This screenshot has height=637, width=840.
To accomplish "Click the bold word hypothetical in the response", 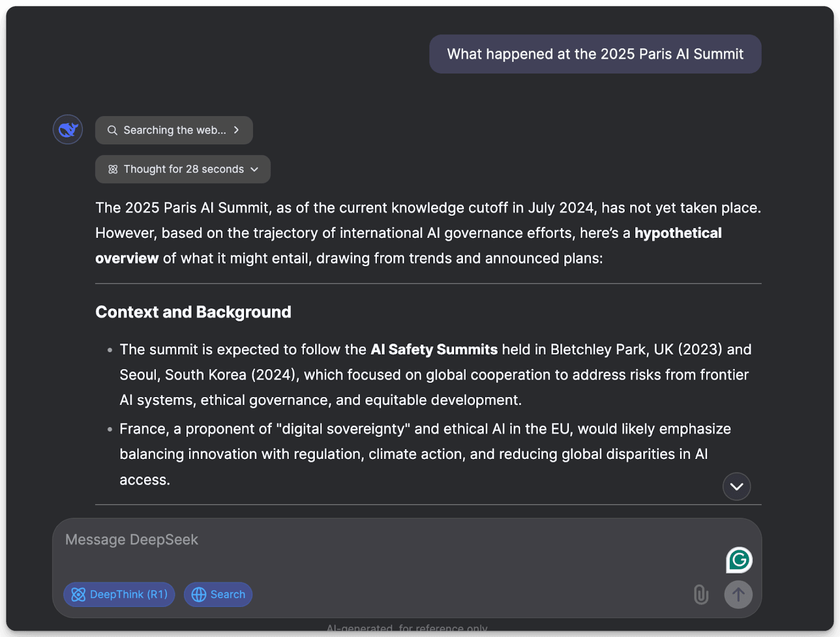I will pos(678,233).
